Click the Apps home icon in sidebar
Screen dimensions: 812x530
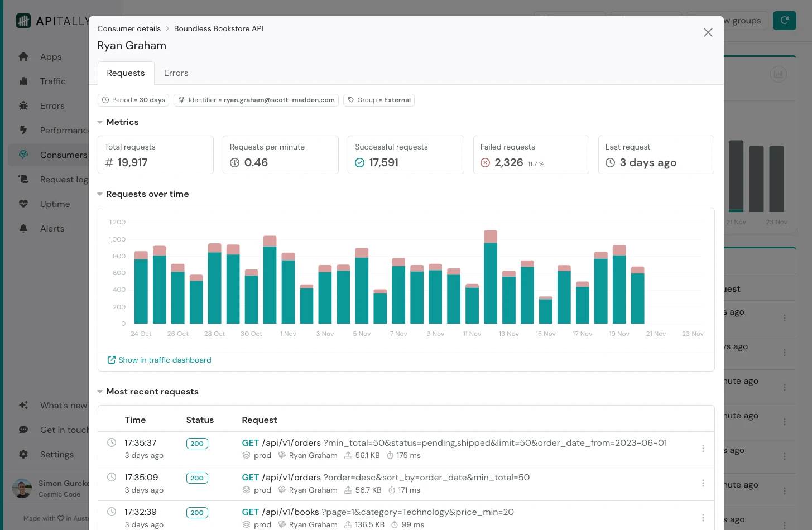(x=23, y=57)
